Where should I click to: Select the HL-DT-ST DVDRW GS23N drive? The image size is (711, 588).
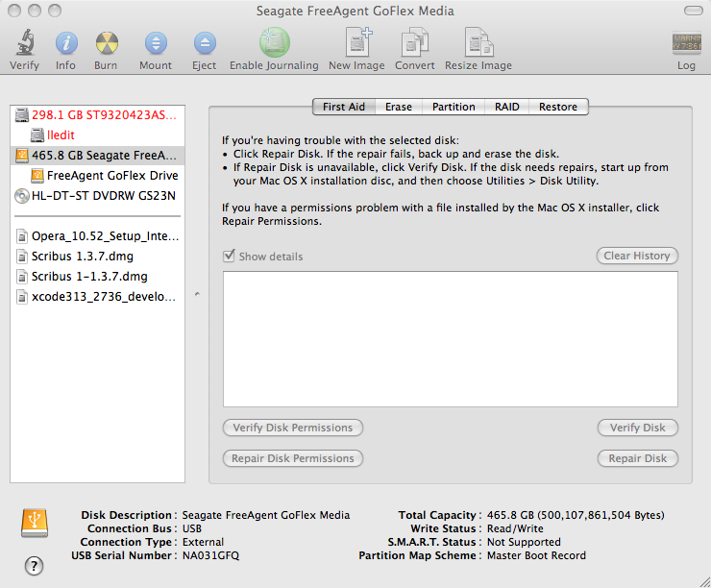pyautogui.click(x=97, y=196)
